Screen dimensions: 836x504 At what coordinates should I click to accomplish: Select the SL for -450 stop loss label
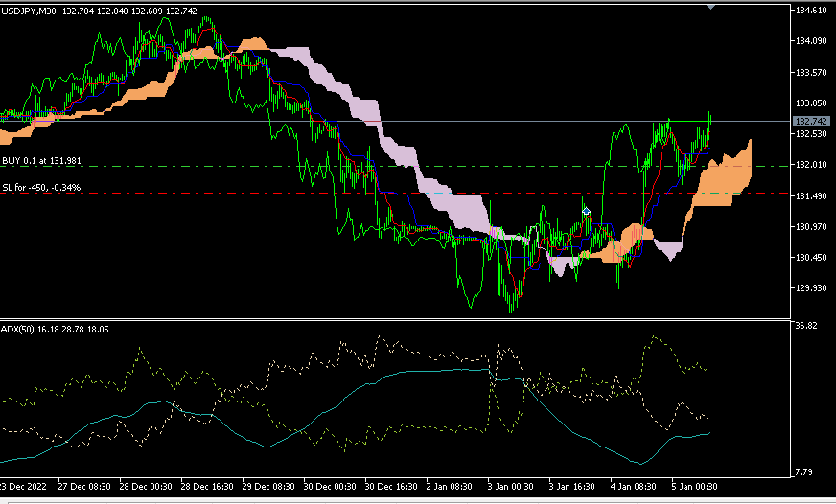tap(41, 188)
